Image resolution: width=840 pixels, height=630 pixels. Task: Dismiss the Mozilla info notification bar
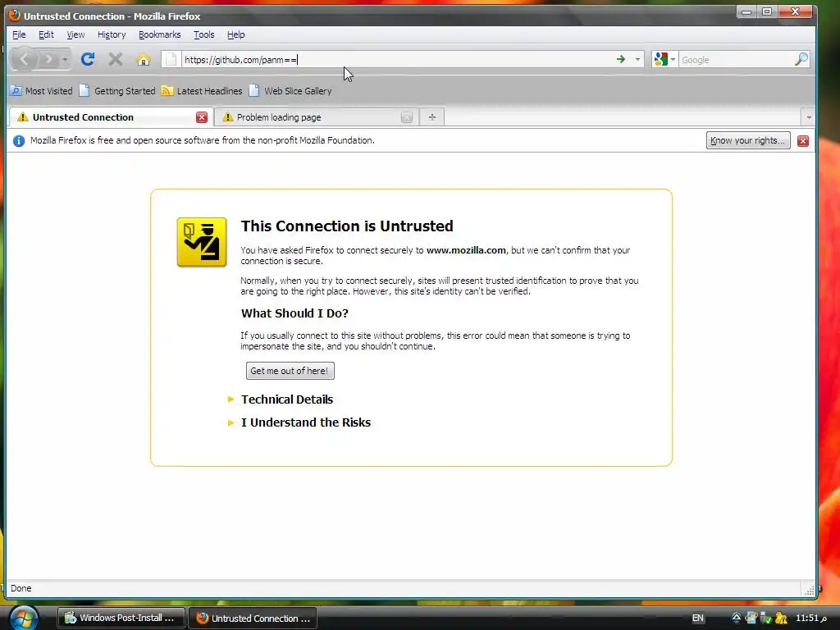click(802, 140)
